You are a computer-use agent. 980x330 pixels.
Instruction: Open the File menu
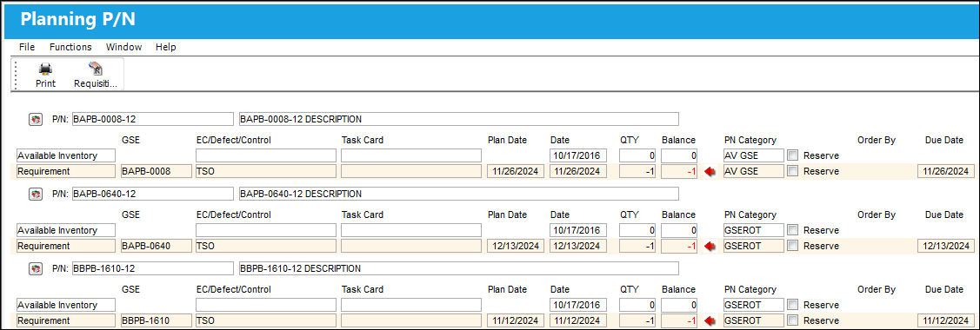pos(27,47)
